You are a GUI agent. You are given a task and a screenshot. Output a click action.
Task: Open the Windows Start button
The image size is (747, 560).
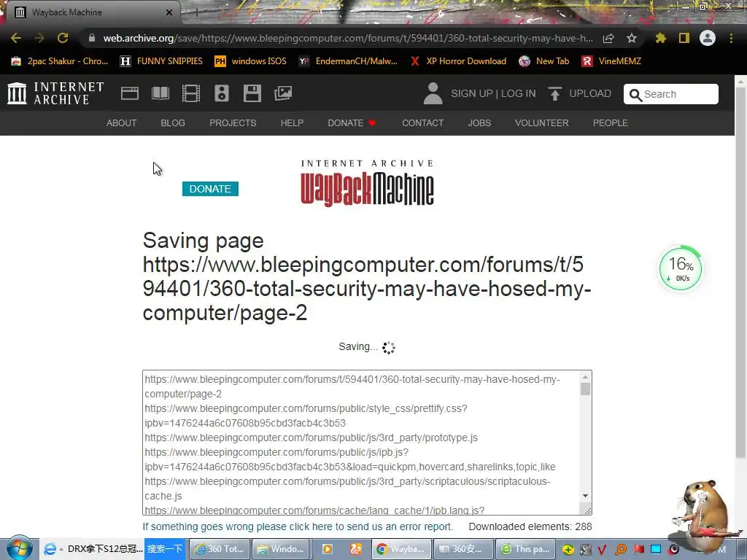(19, 548)
